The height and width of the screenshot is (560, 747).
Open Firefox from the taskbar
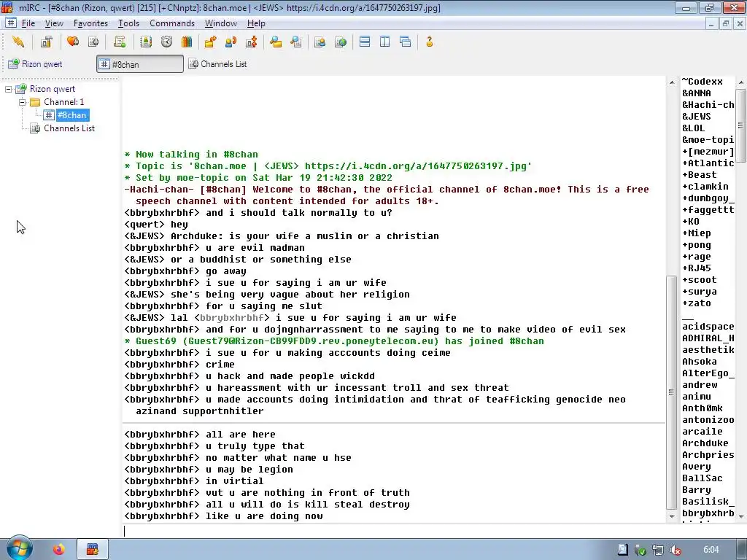[58, 550]
